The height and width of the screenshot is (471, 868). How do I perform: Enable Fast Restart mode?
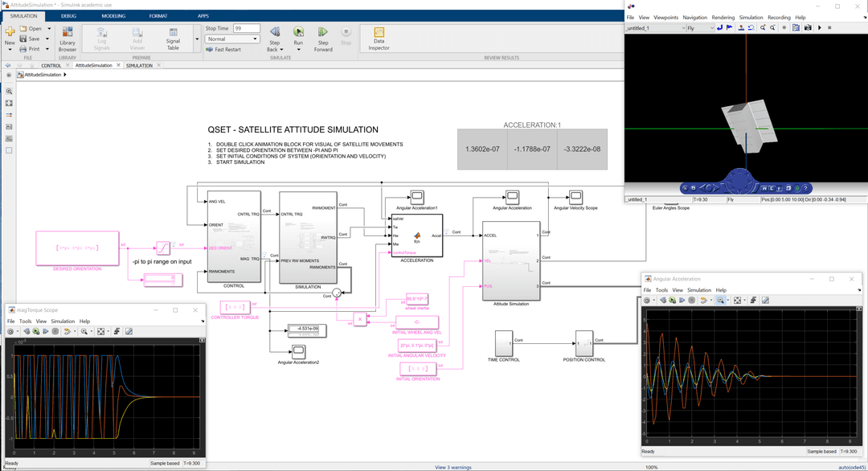(x=223, y=50)
